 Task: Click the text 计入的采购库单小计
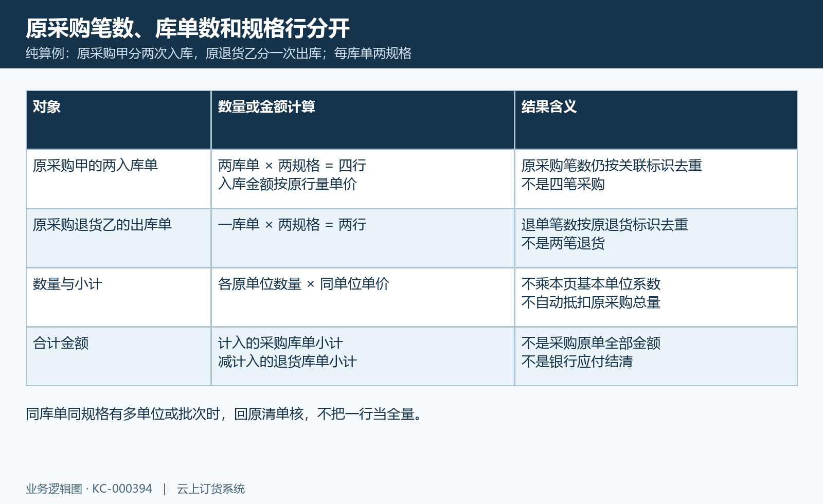(280, 343)
